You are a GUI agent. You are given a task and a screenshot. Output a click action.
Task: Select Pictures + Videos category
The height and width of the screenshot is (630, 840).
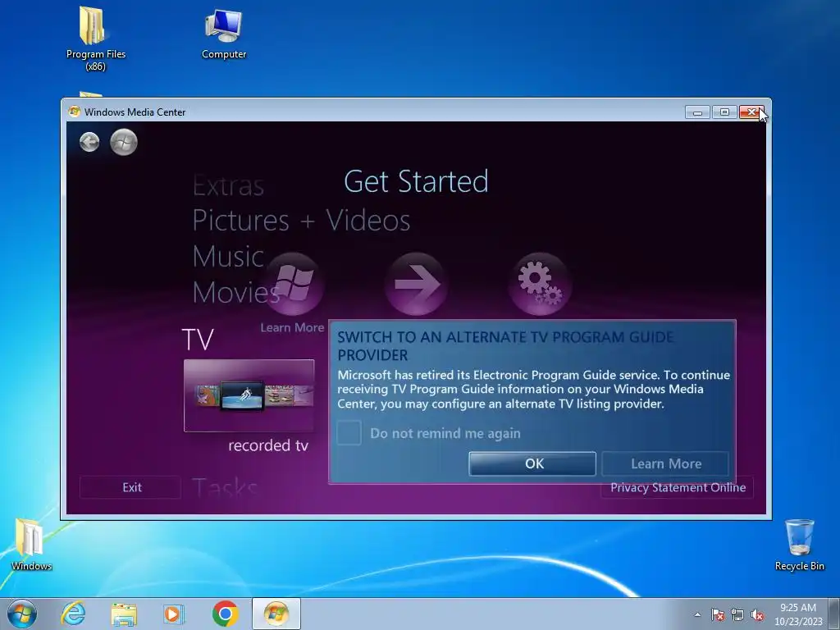301,220
